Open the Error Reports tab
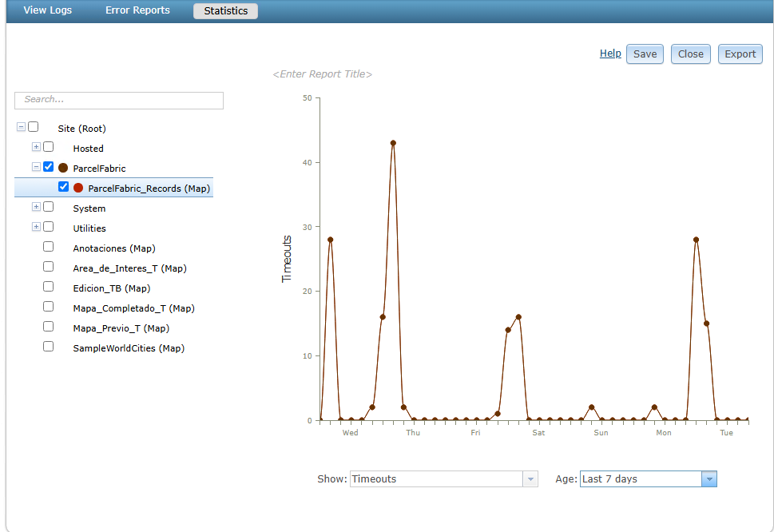The width and height of the screenshot is (774, 532). (137, 10)
